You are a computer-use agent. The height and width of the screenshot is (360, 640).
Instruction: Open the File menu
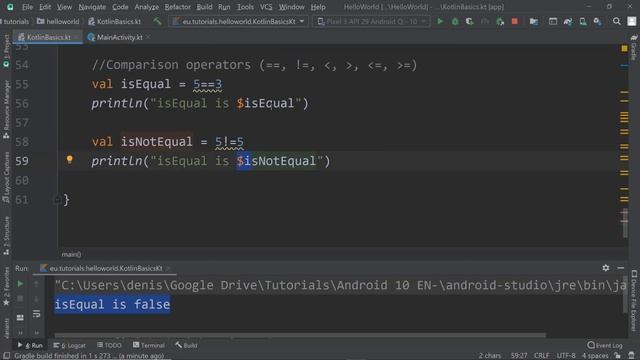coord(27,7)
